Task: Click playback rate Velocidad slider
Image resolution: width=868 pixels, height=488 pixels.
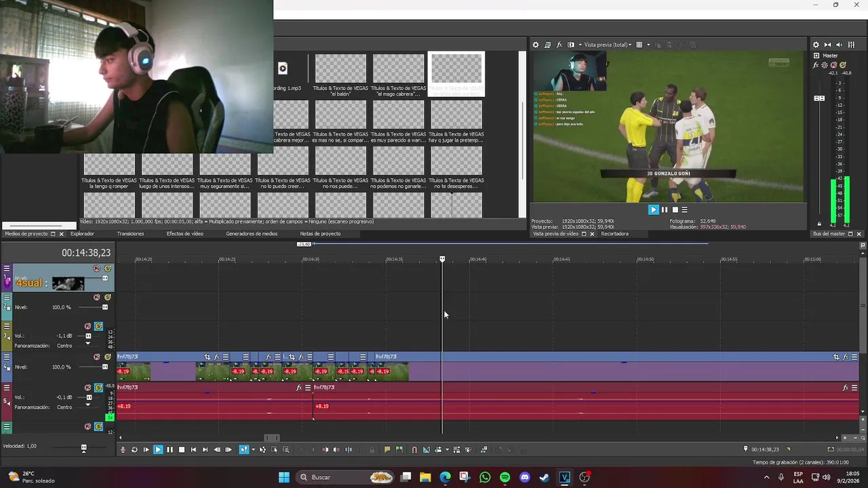Action: click(83, 447)
